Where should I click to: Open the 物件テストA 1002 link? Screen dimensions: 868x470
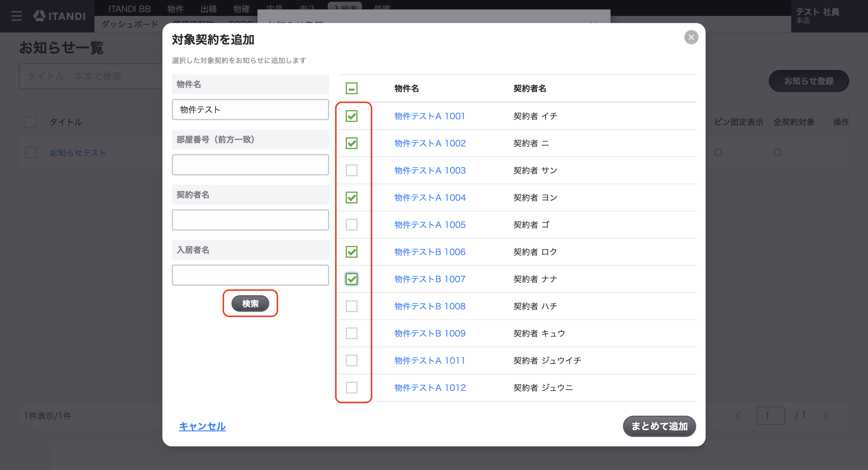[430, 143]
